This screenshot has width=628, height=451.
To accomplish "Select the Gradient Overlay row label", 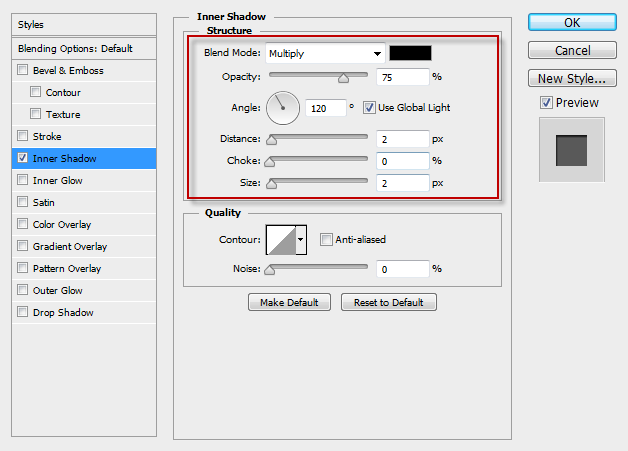I will tap(70, 247).
